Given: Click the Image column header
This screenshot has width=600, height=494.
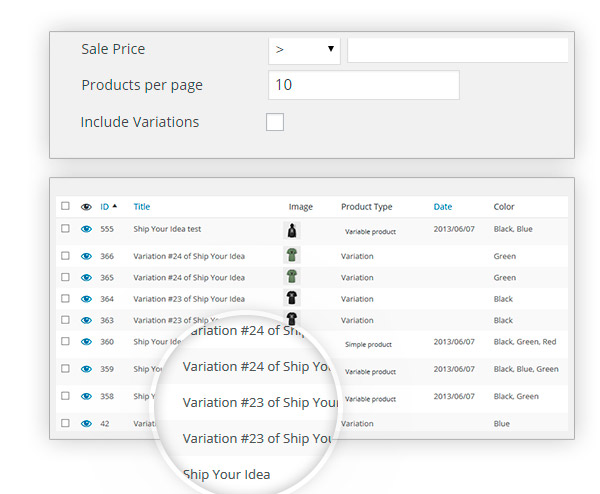Looking at the screenshot, I should (300, 207).
